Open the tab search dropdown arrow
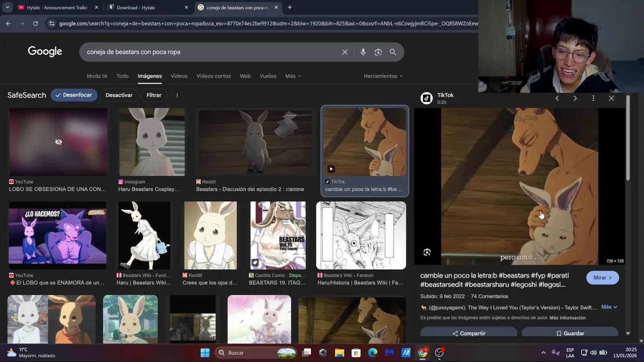Image resolution: width=644 pixels, height=362 pixels. tap(7, 7)
